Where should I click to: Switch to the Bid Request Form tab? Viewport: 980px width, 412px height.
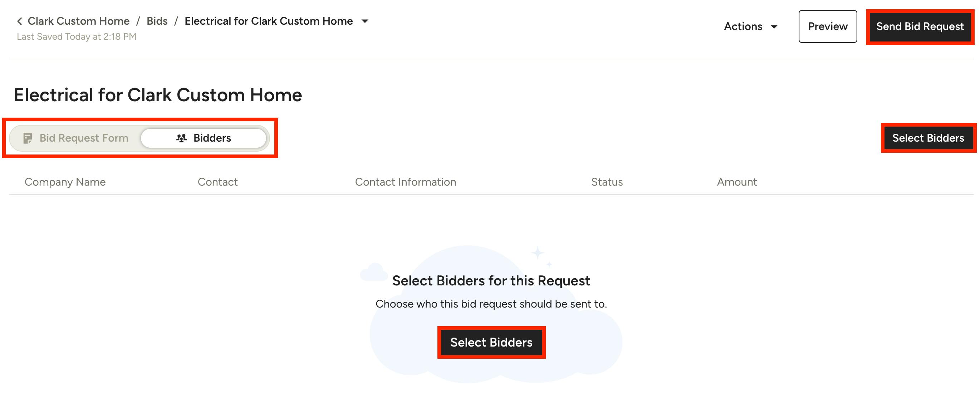pyautogui.click(x=76, y=138)
